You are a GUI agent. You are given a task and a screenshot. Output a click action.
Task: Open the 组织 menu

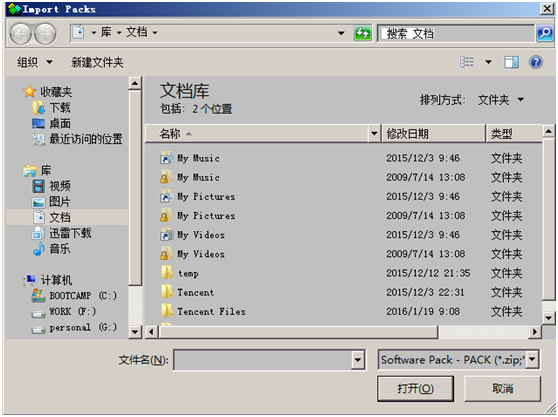pos(35,63)
